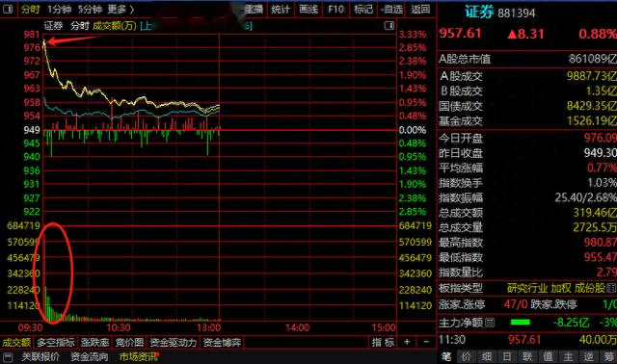Open the F10 information page

coord(335,9)
